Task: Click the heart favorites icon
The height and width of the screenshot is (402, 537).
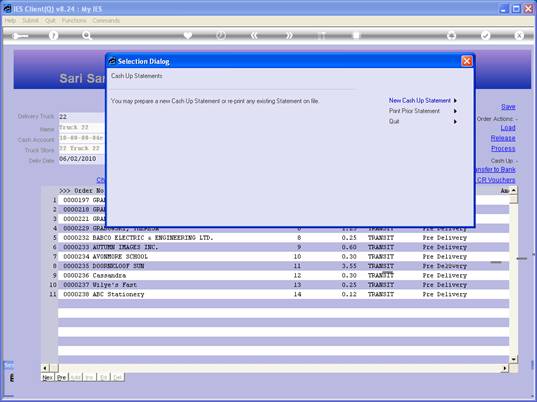Action: point(188,35)
